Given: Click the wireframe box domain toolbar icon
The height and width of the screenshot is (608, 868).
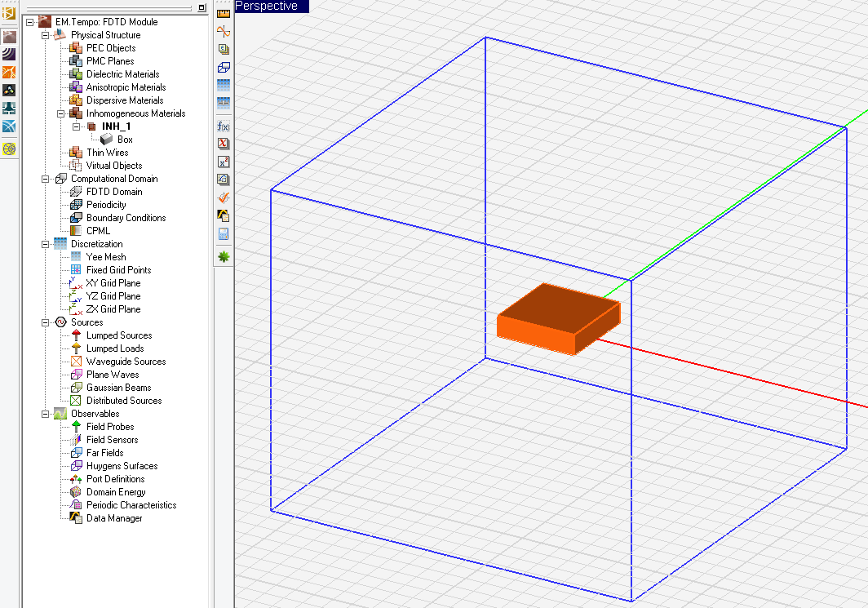Looking at the screenshot, I should point(224,67).
